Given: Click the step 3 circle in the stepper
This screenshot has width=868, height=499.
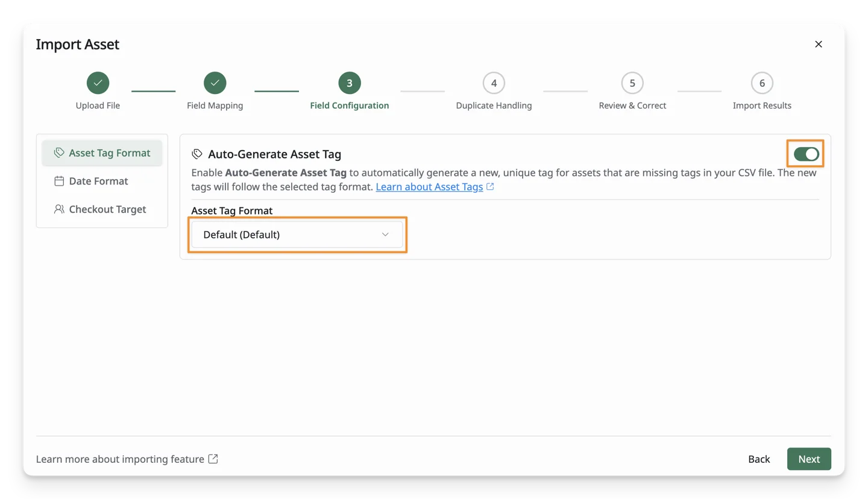Looking at the screenshot, I should click(x=350, y=83).
